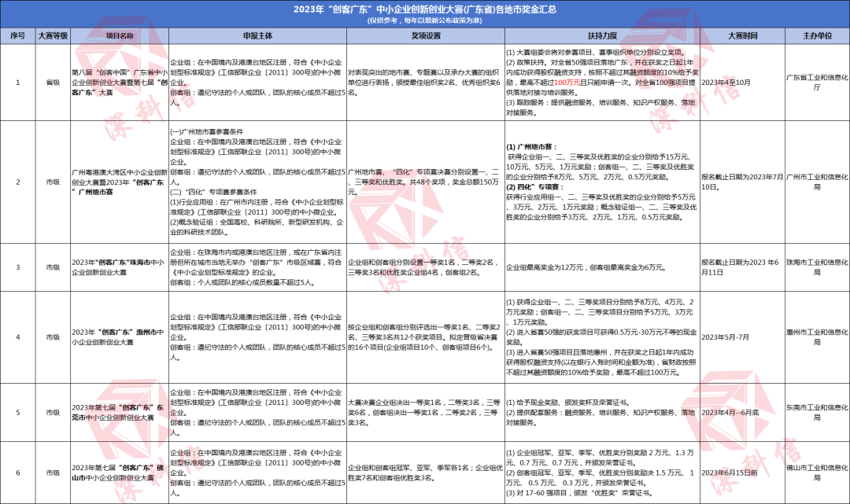This screenshot has width=850, height=504.
Task: Click award cell "对表现突出的地市赛、专题赛"
Action: [426, 83]
